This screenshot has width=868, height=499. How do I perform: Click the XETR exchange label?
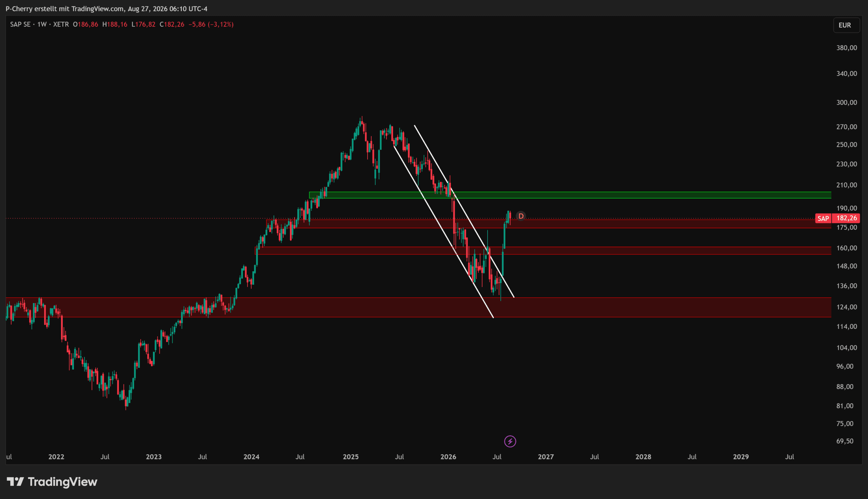(61, 24)
